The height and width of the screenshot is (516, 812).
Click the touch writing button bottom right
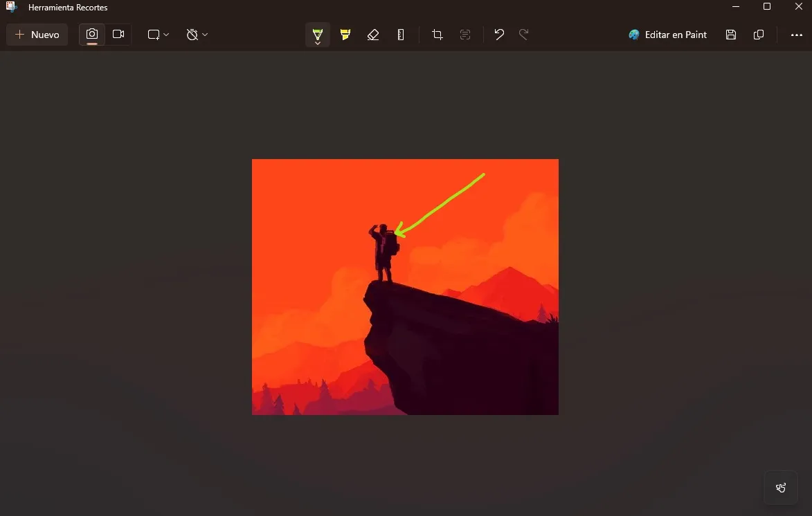pyautogui.click(x=780, y=487)
